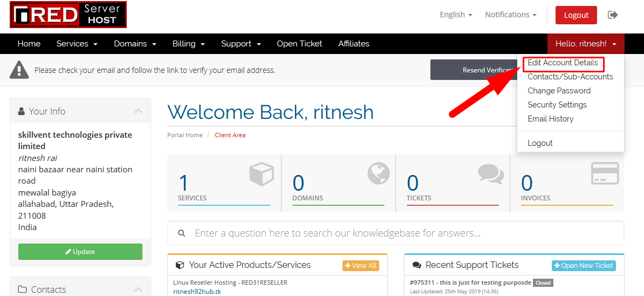Open the Open Ticket nav item
The width and height of the screenshot is (644, 296).
coord(299,44)
